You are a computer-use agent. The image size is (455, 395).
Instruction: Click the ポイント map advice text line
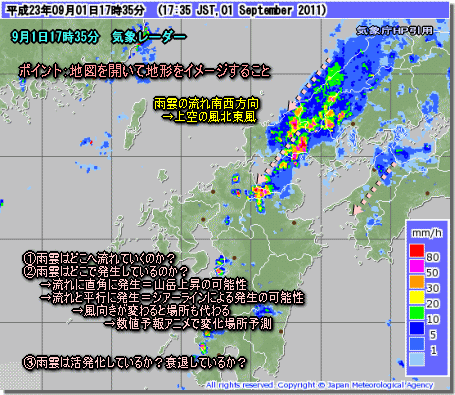(144, 71)
